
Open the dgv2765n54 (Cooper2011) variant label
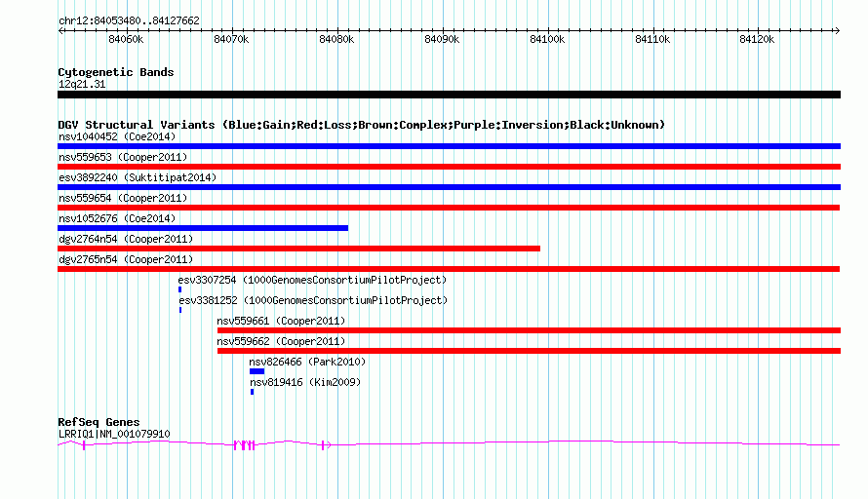[x=126, y=259]
